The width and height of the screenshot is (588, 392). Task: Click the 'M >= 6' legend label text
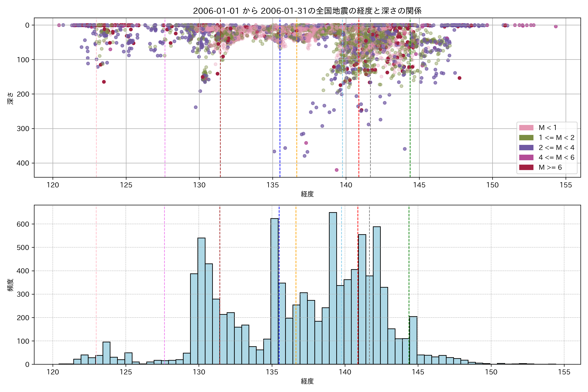[550, 167]
